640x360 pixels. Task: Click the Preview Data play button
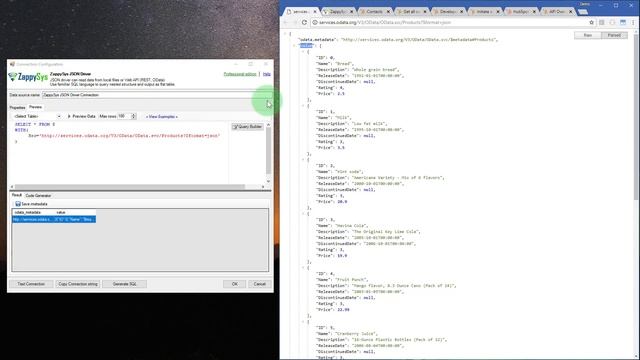tap(82, 116)
